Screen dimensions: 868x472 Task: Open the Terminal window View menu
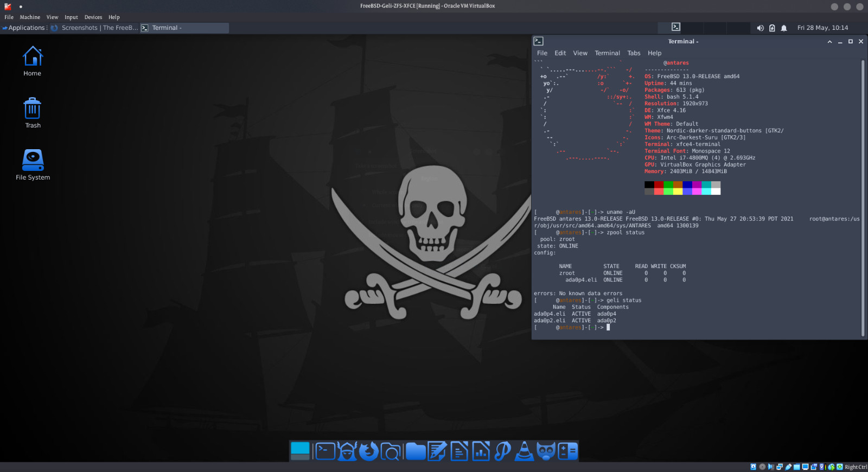pyautogui.click(x=580, y=53)
